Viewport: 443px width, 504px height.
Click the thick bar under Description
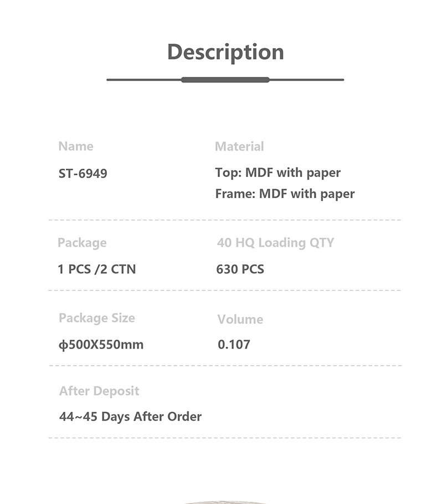225,80
